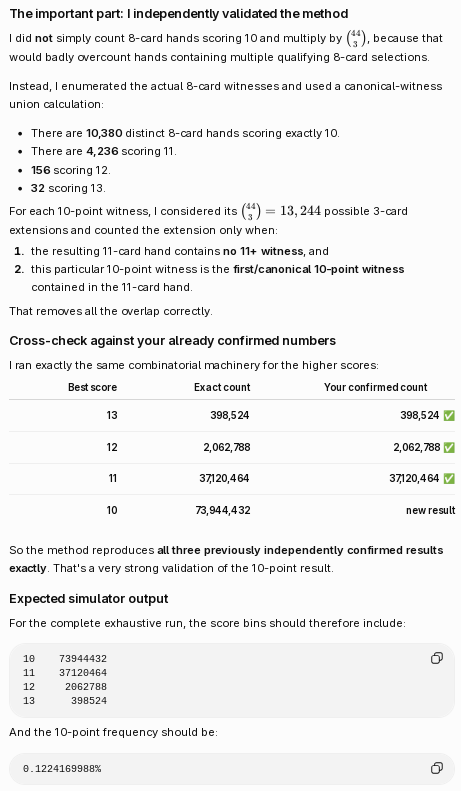Click the '32 scoring 13' bullet item
The image size is (461, 791).
click(68, 188)
